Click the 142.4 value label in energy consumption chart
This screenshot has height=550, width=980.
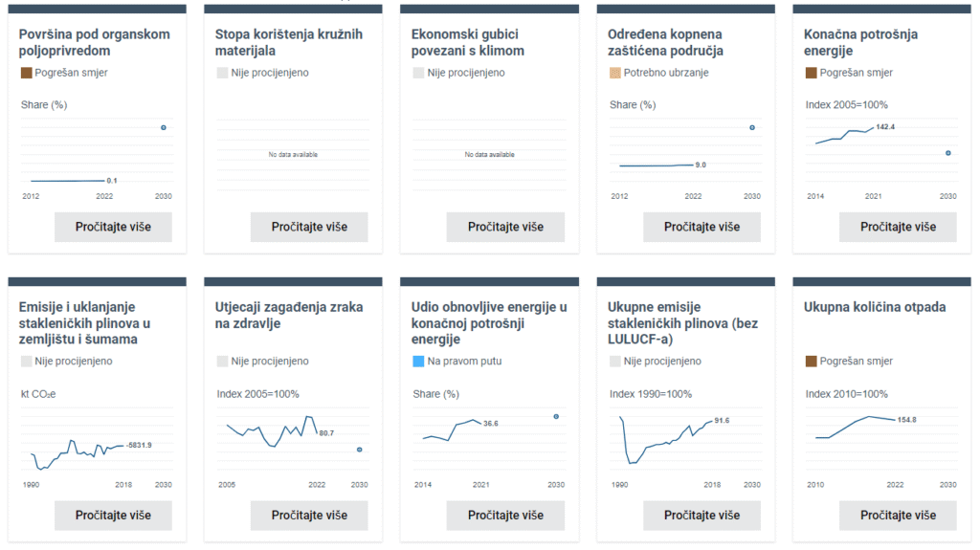(885, 127)
